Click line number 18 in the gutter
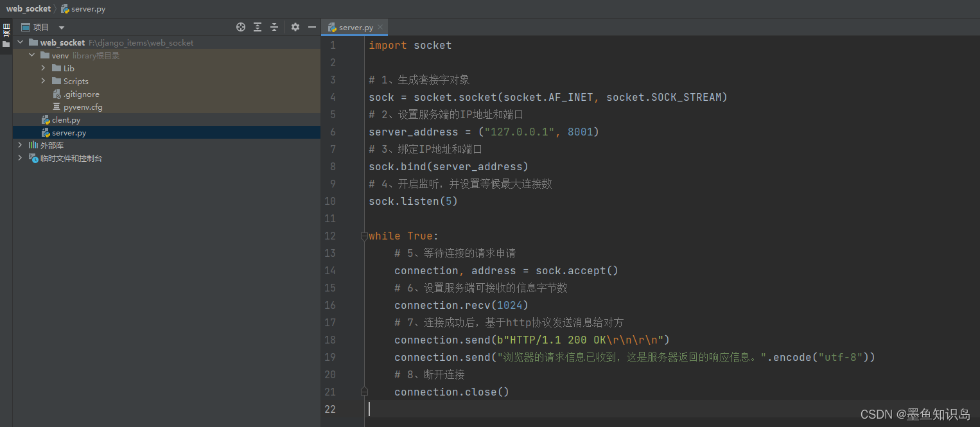Screen dimensions: 980x427 click(x=330, y=340)
